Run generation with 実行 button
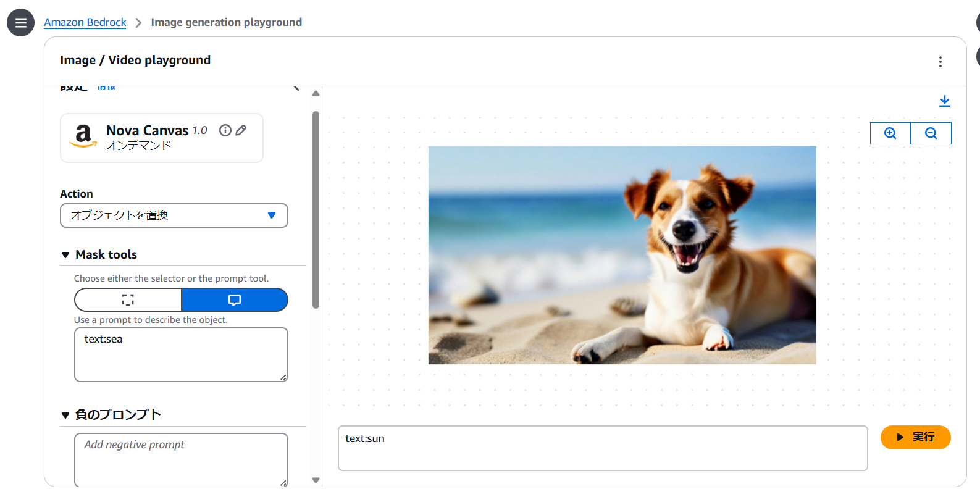The image size is (980, 489). click(915, 437)
